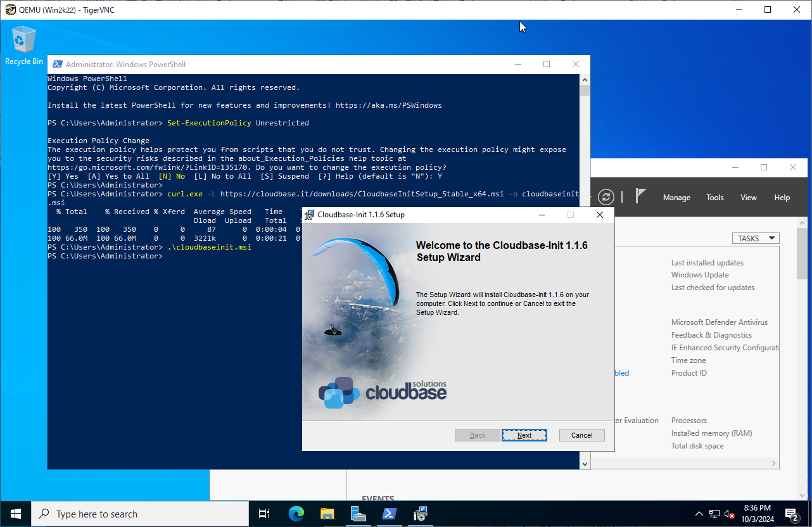Switch to PowerShell taskbar icon
The height and width of the screenshot is (527, 812).
(x=390, y=514)
